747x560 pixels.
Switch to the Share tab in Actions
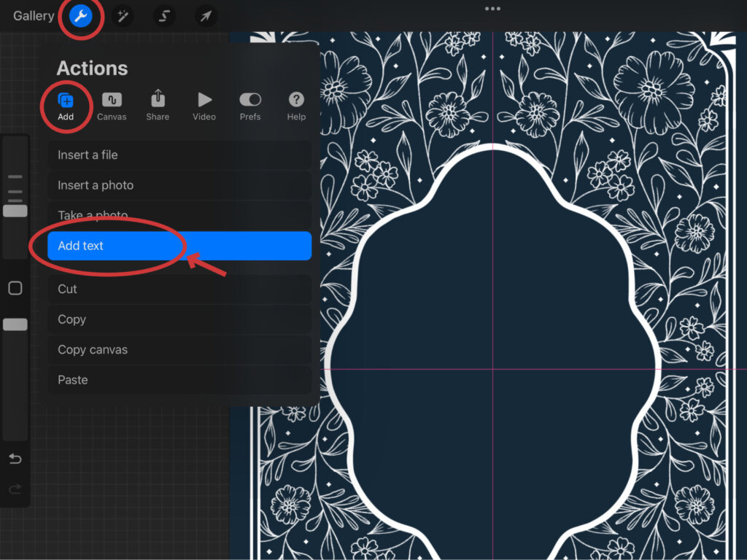click(x=158, y=106)
